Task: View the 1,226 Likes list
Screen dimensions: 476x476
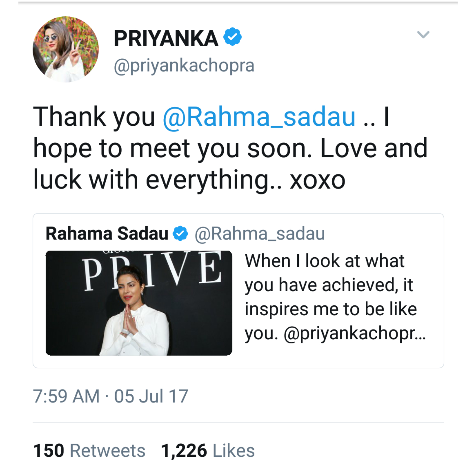Action: (x=208, y=450)
